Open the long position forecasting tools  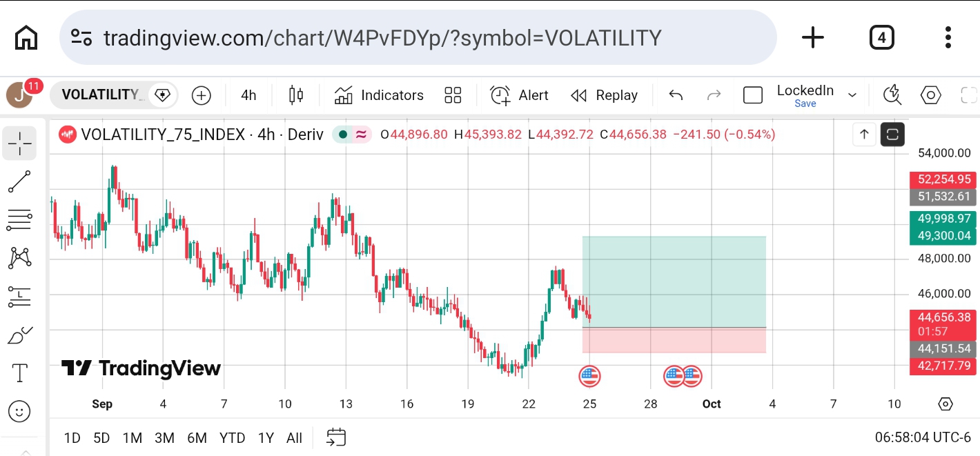(20, 297)
